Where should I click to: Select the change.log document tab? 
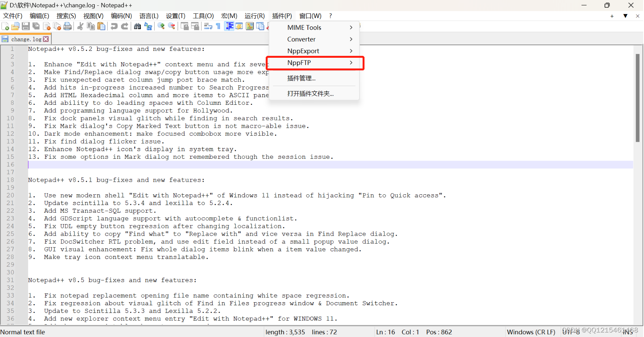click(x=26, y=39)
